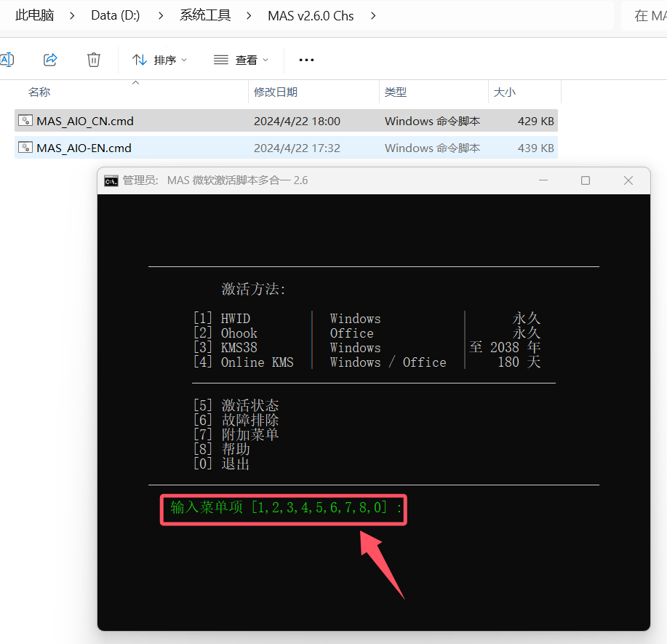This screenshot has height=644, width=667.
Task: Click the 激活方法: heading in console
Action: pyautogui.click(x=253, y=290)
